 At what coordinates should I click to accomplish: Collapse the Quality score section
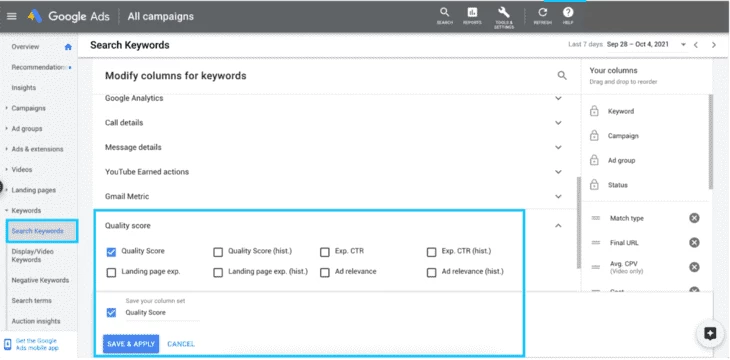click(x=558, y=226)
